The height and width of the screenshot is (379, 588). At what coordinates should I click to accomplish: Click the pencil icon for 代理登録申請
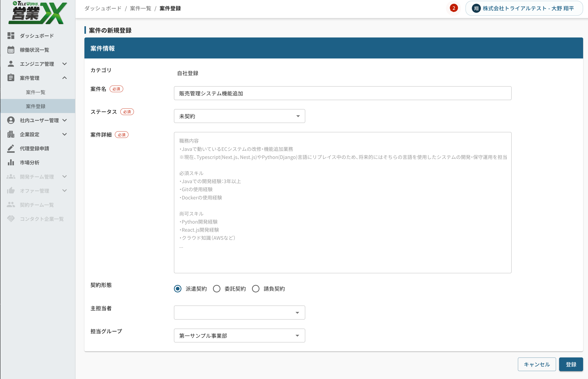coord(11,148)
